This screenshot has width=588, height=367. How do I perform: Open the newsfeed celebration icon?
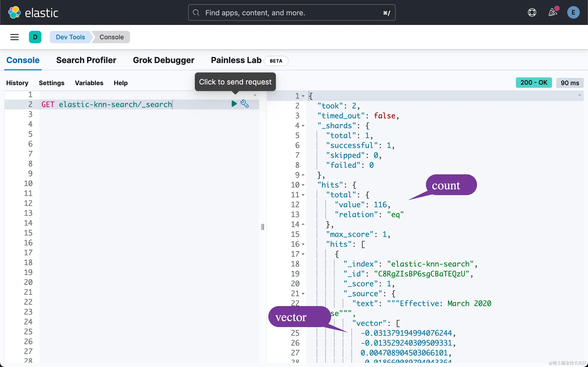click(x=553, y=12)
